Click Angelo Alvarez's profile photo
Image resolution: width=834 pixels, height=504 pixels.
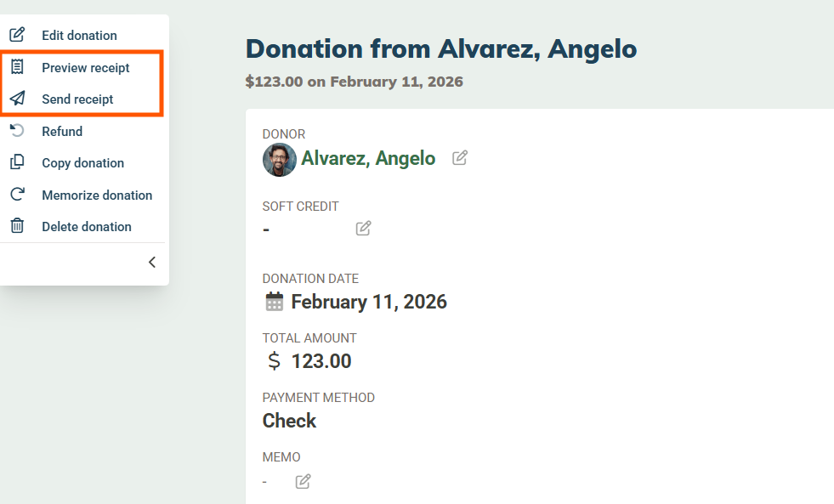279,159
